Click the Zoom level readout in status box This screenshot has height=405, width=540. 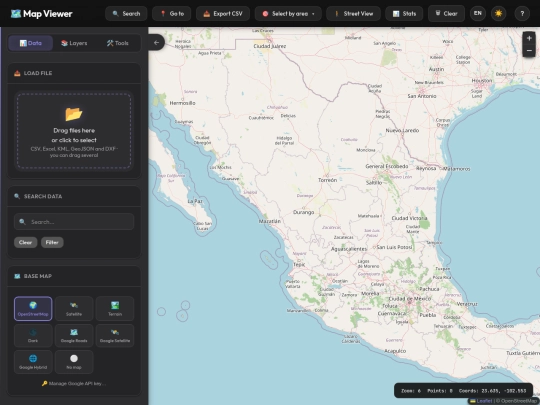click(411, 391)
